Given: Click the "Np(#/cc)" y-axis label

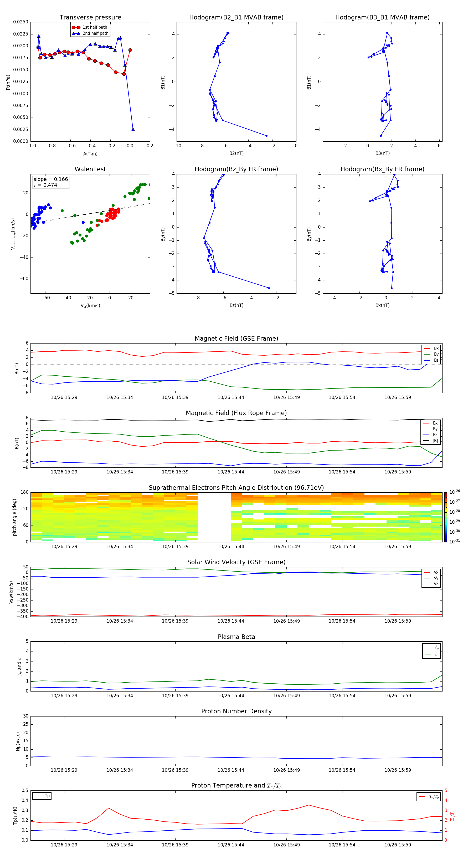Looking at the screenshot, I should [x=18, y=741].
